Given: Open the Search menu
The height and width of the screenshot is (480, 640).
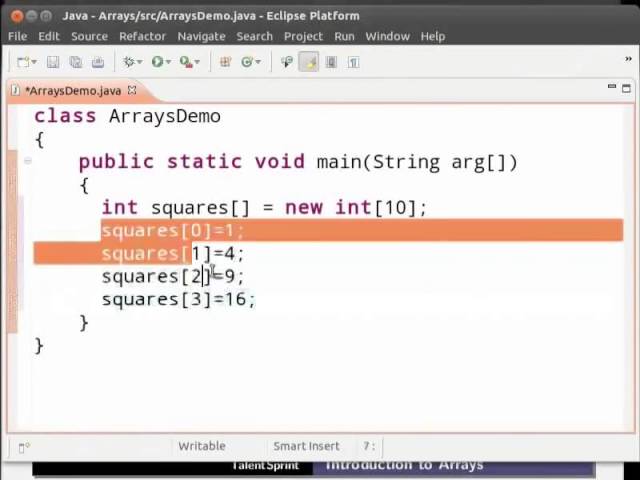Looking at the screenshot, I should [254, 36].
